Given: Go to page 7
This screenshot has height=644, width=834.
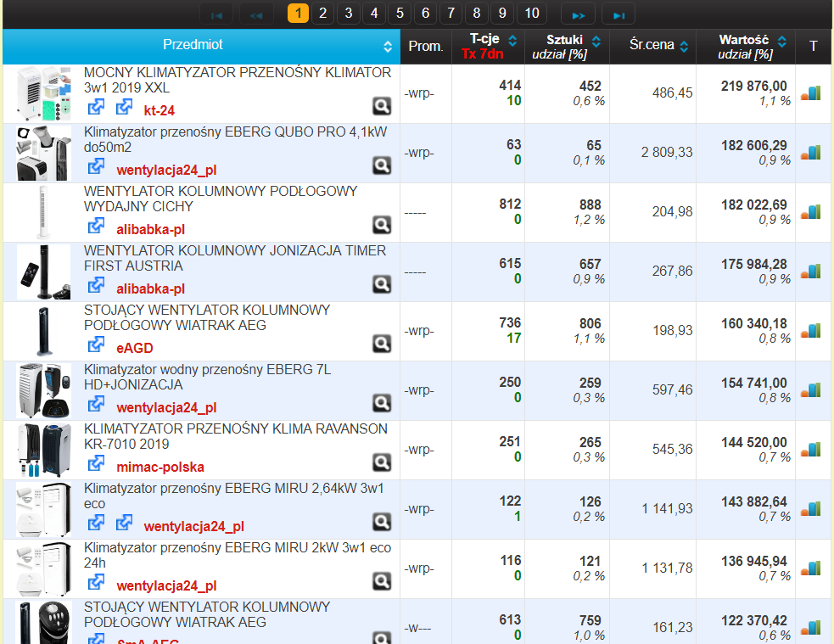Looking at the screenshot, I should tap(451, 14).
